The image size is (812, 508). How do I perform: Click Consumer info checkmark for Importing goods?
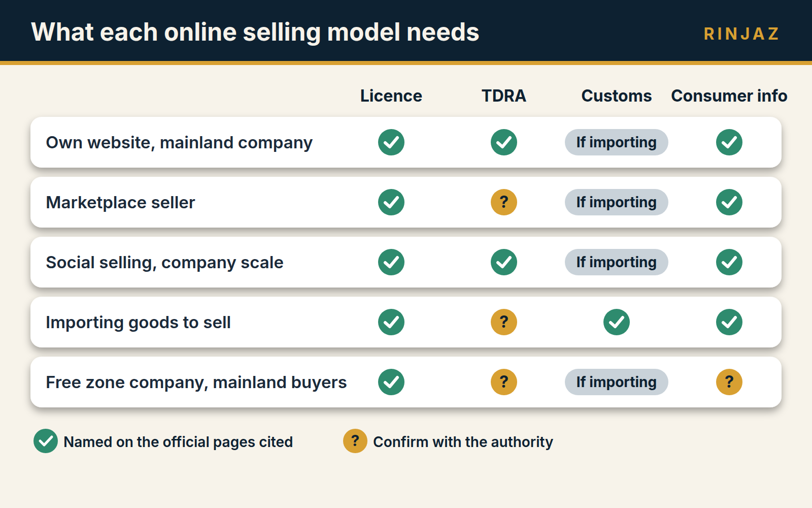tap(729, 322)
